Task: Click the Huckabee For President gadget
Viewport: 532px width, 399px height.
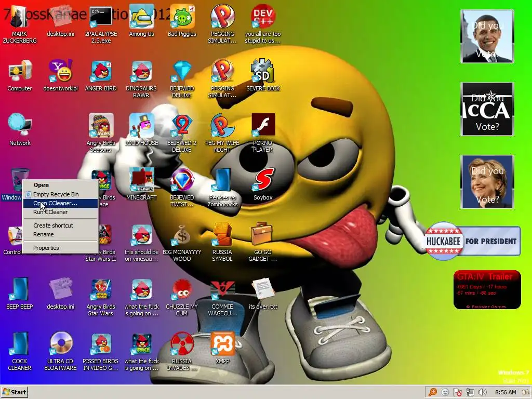Action: coord(472,241)
